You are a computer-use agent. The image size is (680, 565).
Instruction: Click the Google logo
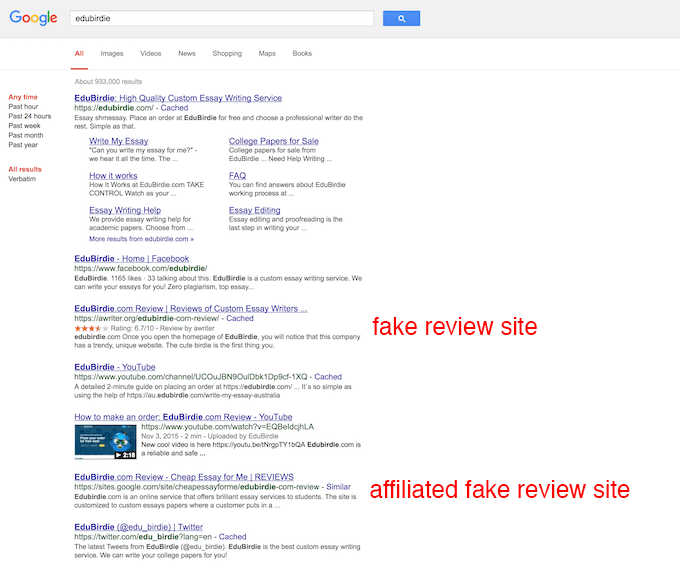click(x=33, y=18)
